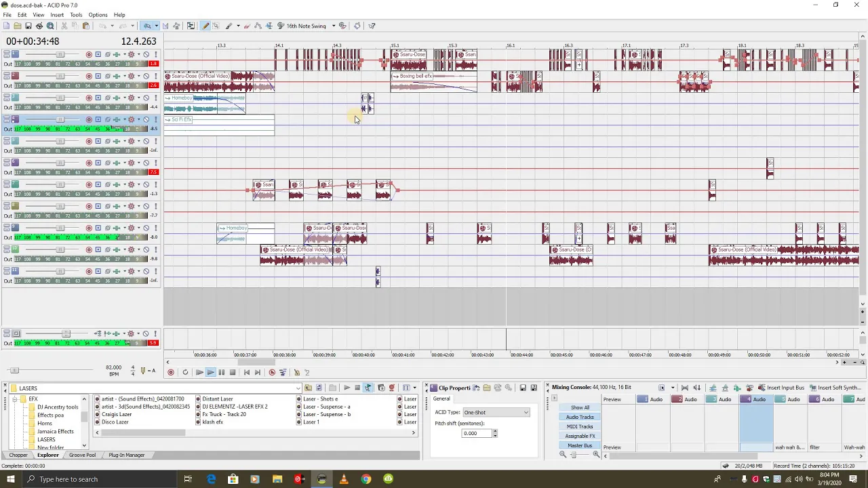Image resolution: width=868 pixels, height=488 pixels.
Task: Switch to the Chopper tab
Action: pyautogui.click(x=18, y=455)
